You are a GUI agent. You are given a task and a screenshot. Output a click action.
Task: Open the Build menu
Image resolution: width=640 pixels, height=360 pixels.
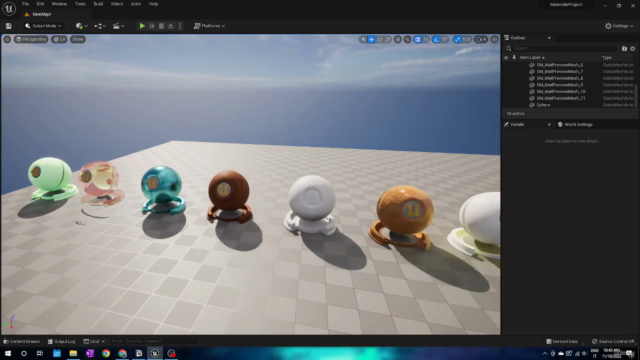(98, 4)
